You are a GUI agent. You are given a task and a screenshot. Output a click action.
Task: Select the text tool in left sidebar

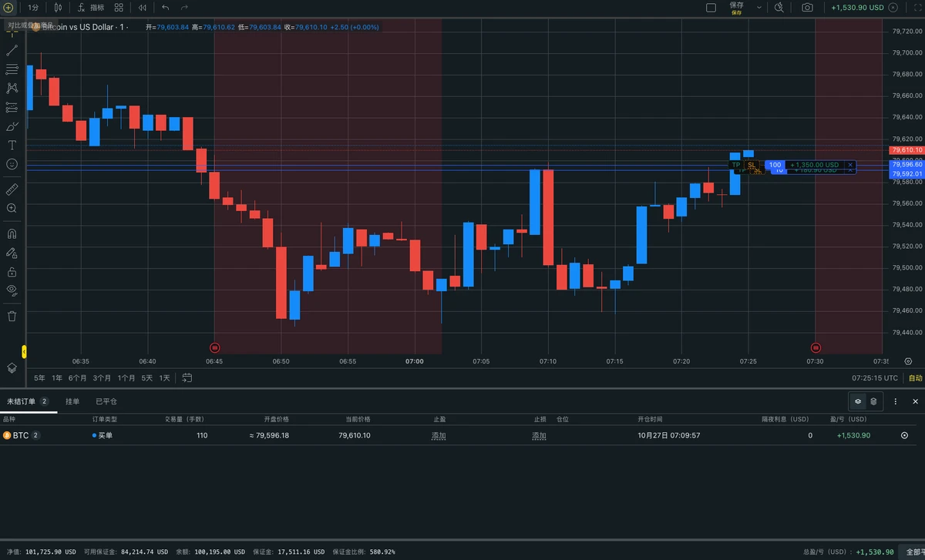click(x=12, y=145)
